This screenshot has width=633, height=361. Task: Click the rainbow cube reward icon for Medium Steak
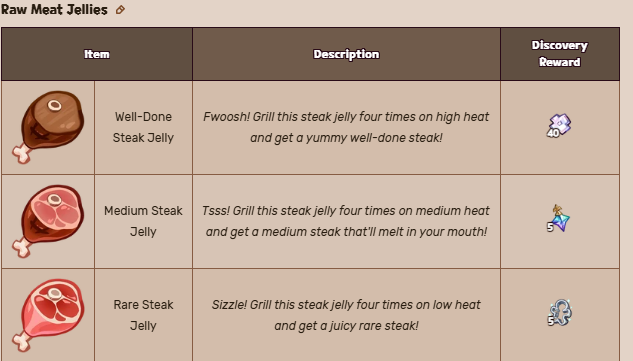(560, 218)
